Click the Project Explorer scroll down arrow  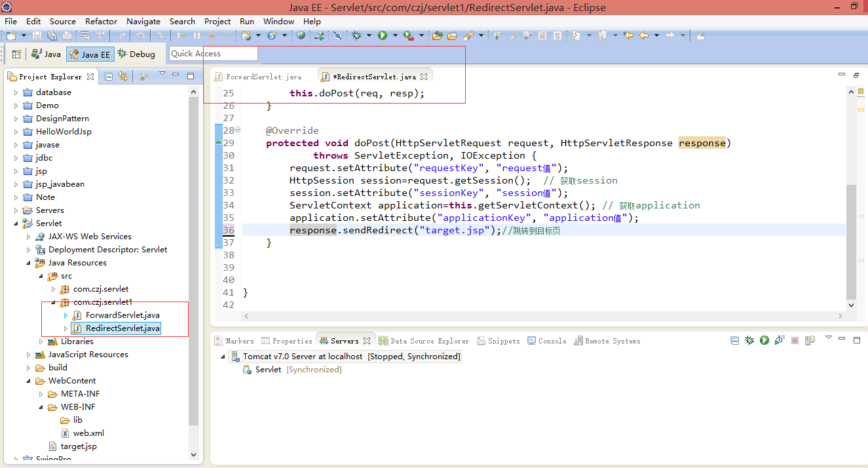193,454
